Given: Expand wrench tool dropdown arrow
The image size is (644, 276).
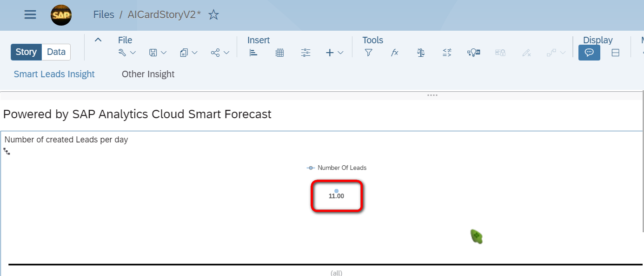Looking at the screenshot, I should pyautogui.click(x=133, y=53).
